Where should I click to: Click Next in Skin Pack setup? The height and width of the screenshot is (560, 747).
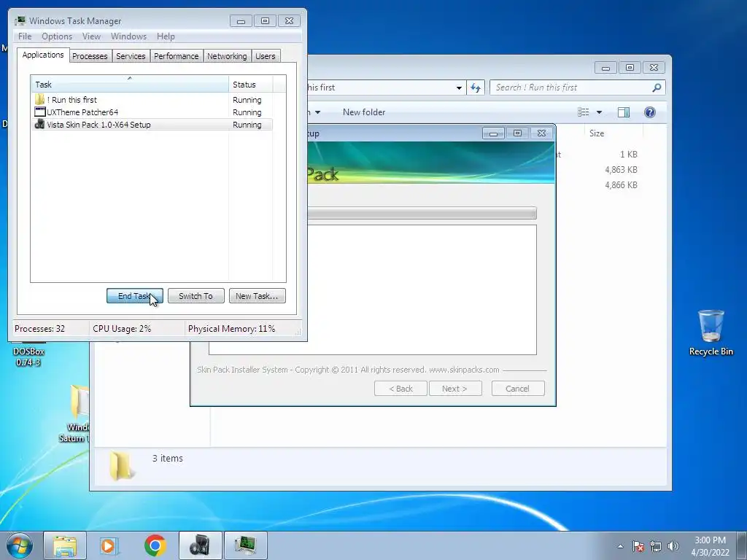pyautogui.click(x=455, y=389)
